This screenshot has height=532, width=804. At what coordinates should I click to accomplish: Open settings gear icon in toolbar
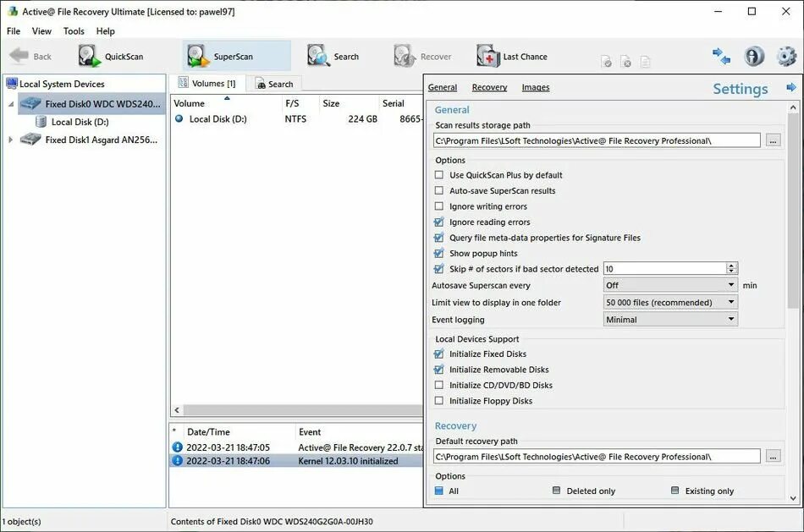786,56
